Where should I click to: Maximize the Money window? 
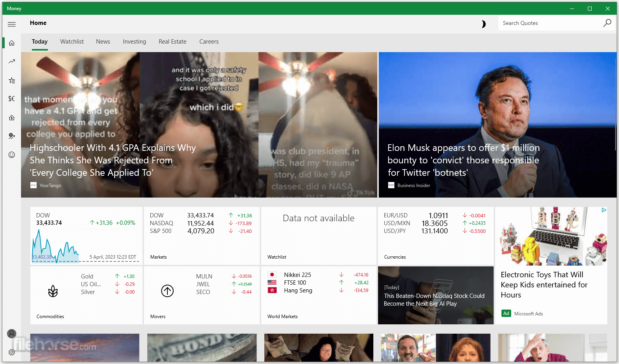point(590,9)
